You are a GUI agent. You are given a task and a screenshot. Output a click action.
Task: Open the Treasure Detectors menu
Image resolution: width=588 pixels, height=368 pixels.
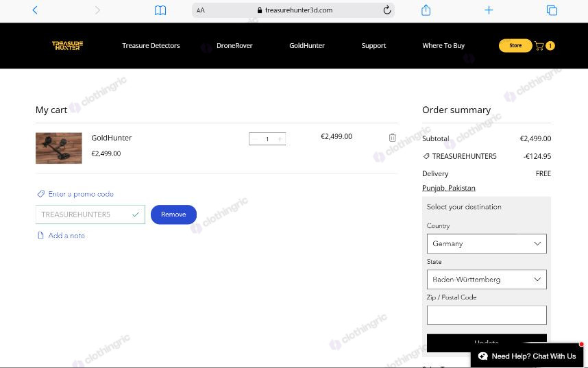pyautogui.click(x=151, y=45)
